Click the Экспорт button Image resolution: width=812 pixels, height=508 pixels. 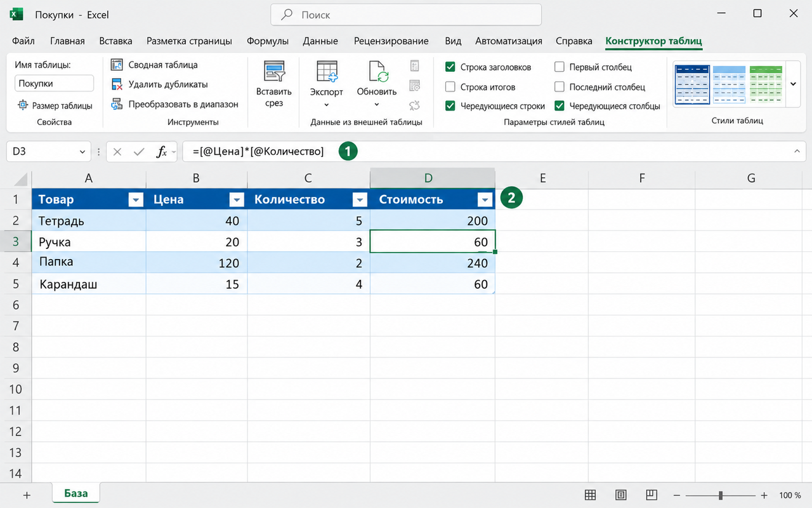pos(327,85)
